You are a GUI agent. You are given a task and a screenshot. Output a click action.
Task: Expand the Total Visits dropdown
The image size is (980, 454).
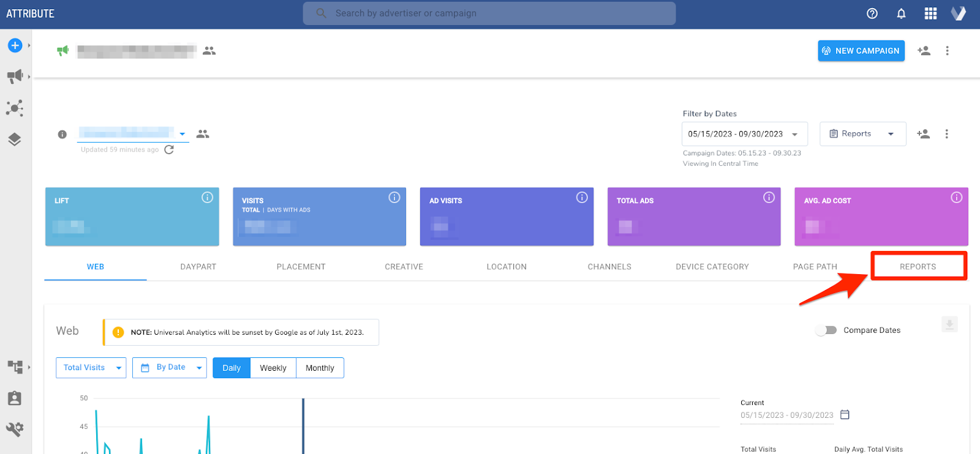coord(91,368)
